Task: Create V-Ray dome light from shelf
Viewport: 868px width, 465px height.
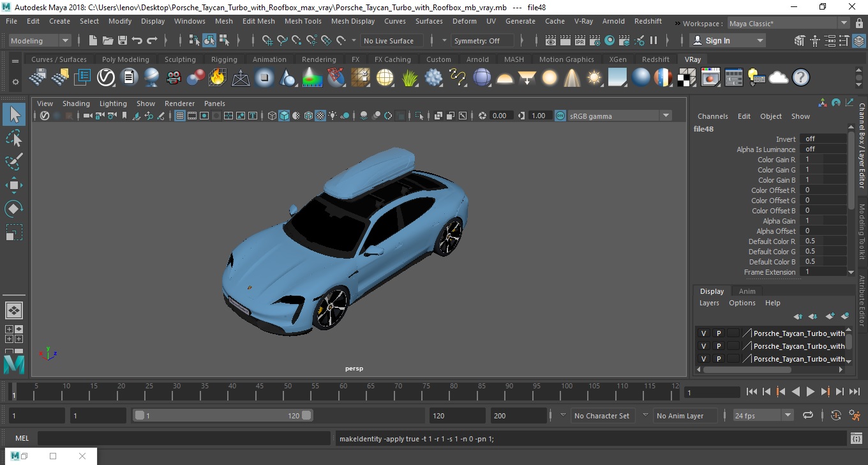Action: (505, 78)
